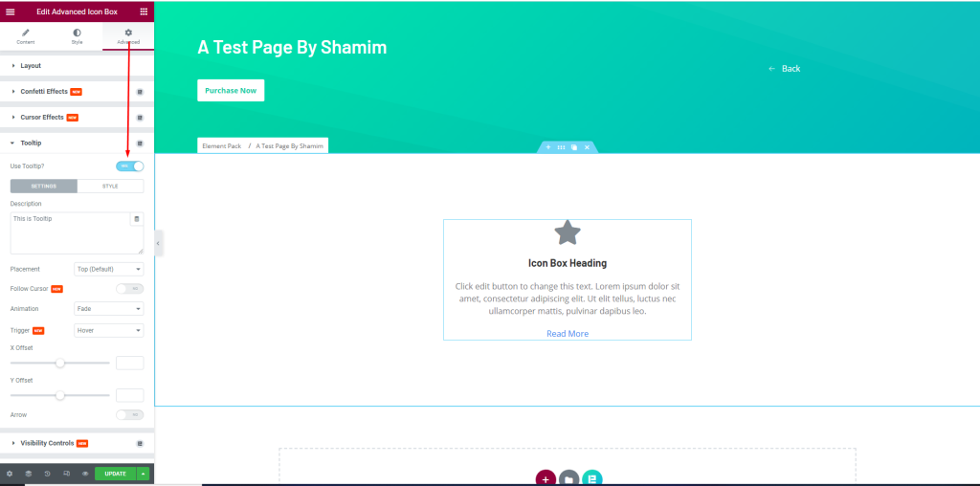Select the Style sub-tab under Tooltip
The width and height of the screenshot is (980, 486).
tap(110, 186)
